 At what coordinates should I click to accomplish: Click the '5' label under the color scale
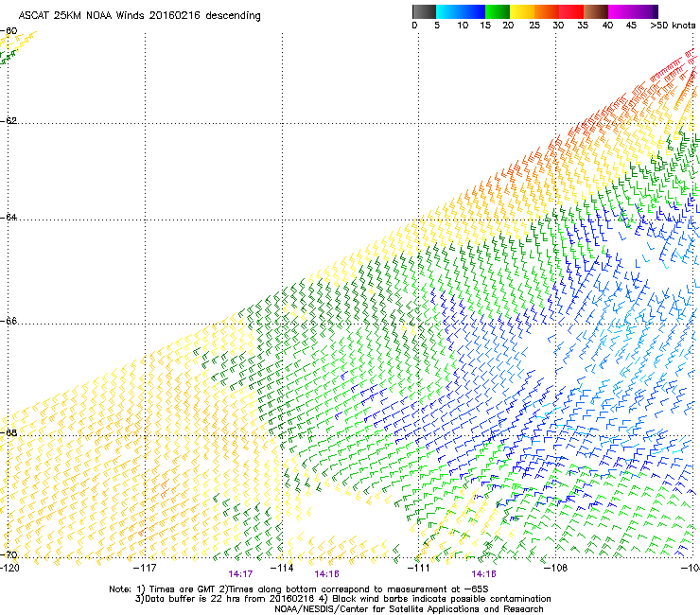[437, 26]
